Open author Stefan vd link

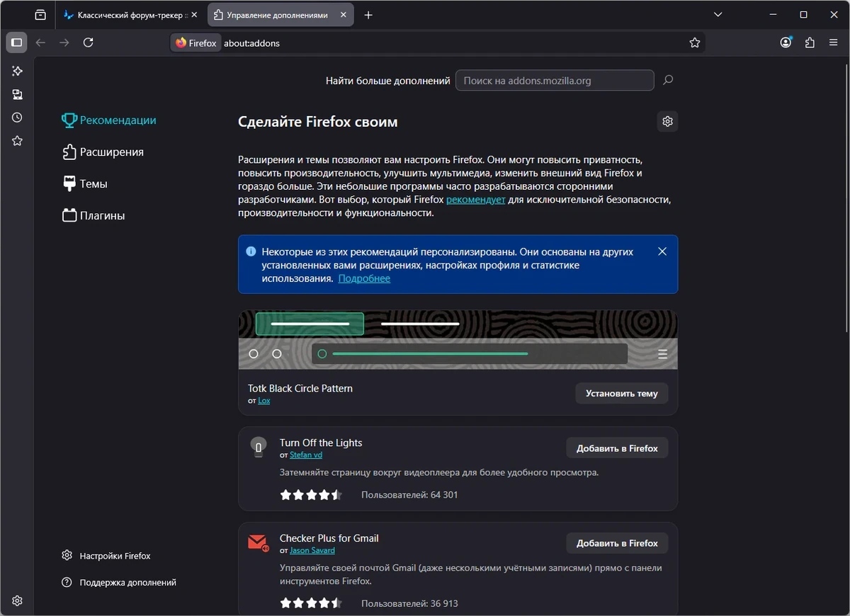coord(306,455)
